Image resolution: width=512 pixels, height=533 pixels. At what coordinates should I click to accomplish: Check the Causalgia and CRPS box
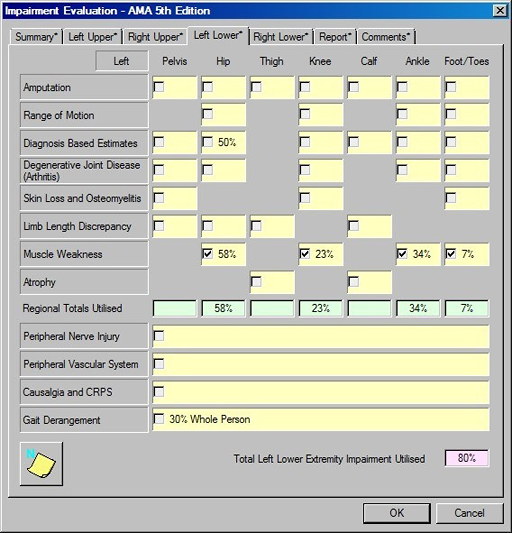159,392
